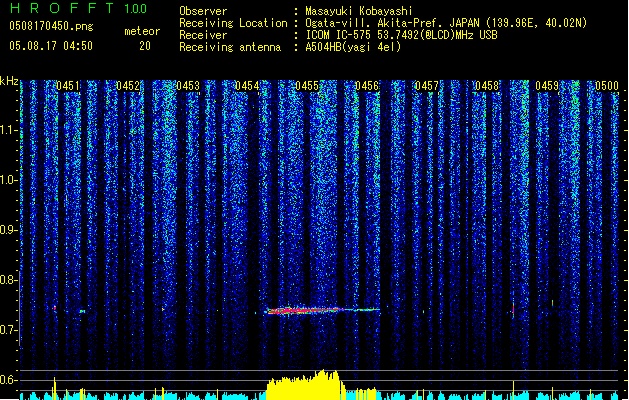The height and width of the screenshot is (400, 629).
Task: Click the meteor count label
Action: (142, 31)
